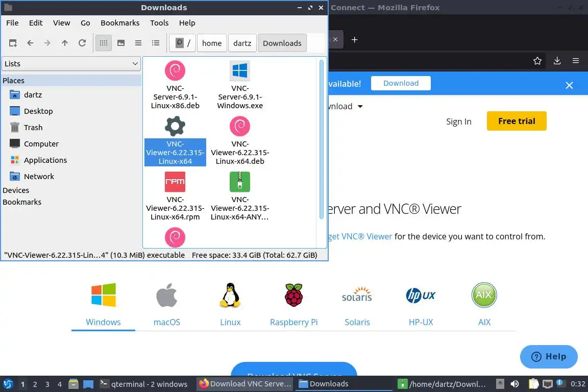This screenshot has height=392, width=588.
Task: Select VNC-Server-6.9.1-Windows.exe file icon
Action: pyautogui.click(x=240, y=70)
